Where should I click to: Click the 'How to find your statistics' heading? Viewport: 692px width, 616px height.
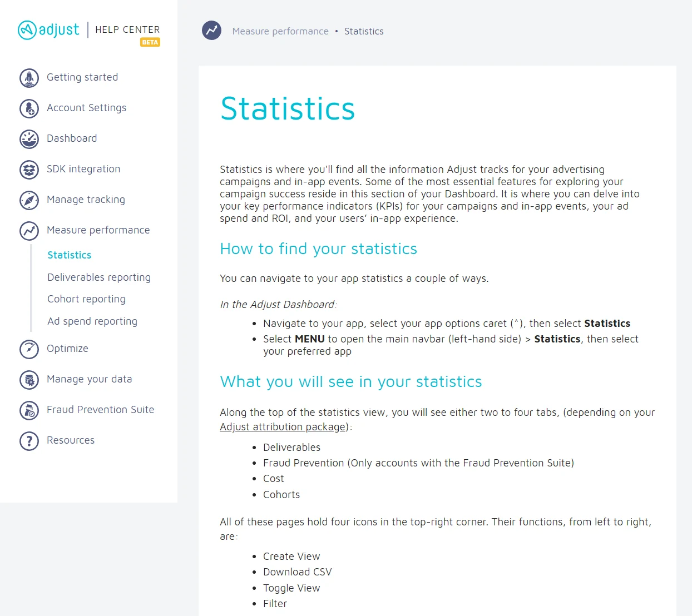point(318,249)
